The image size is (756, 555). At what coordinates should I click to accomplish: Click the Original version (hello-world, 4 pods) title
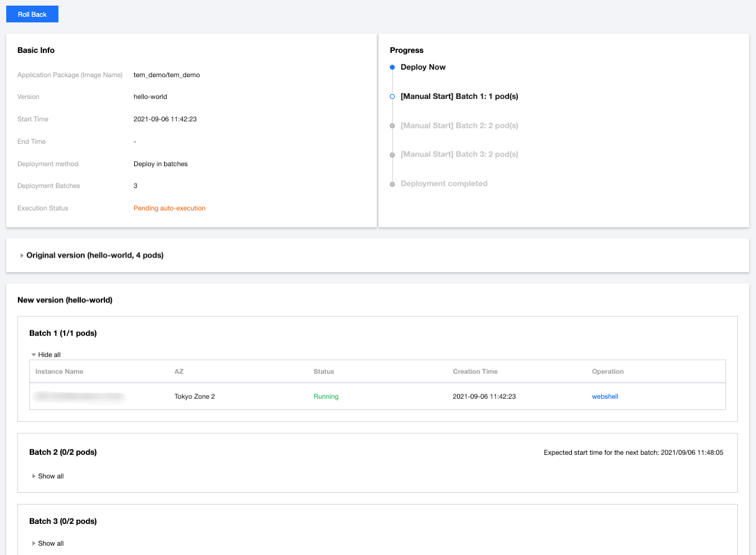[94, 255]
